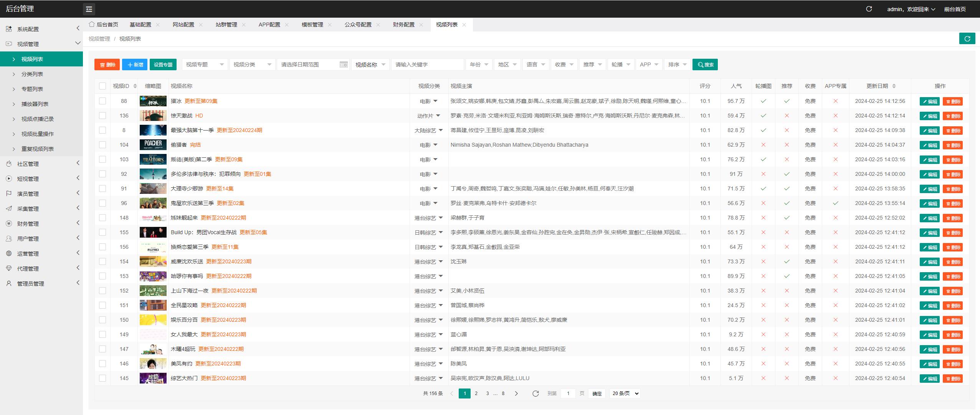Image resolution: width=980 pixels, height=415 pixels.
Task: Open the 收费 filter dropdown
Action: [564, 64]
